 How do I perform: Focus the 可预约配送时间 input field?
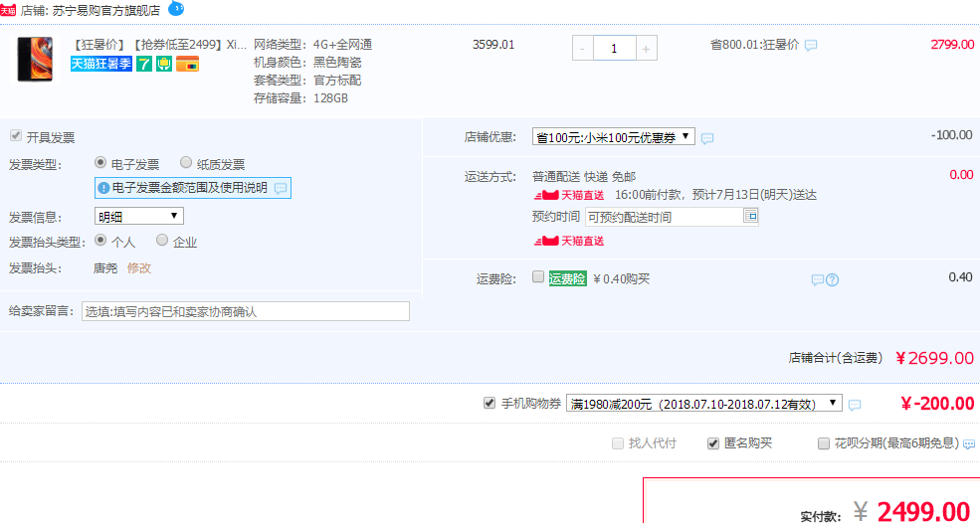[x=664, y=217]
